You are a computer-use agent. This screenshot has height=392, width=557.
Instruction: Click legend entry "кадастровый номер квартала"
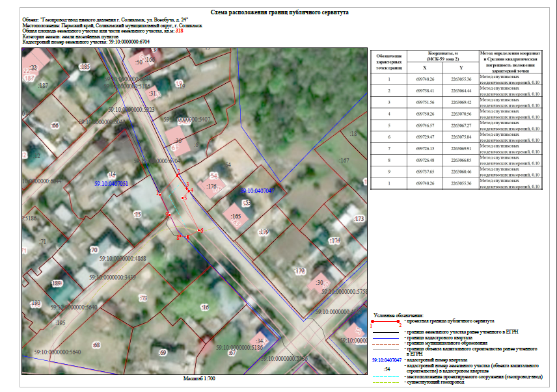click(437, 359)
